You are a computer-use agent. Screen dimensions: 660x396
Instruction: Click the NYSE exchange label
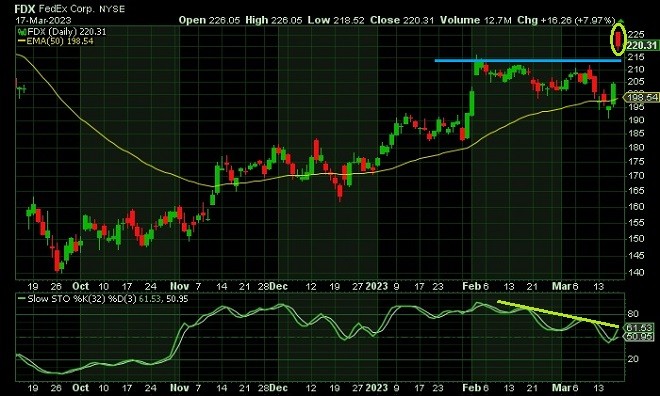pos(112,9)
